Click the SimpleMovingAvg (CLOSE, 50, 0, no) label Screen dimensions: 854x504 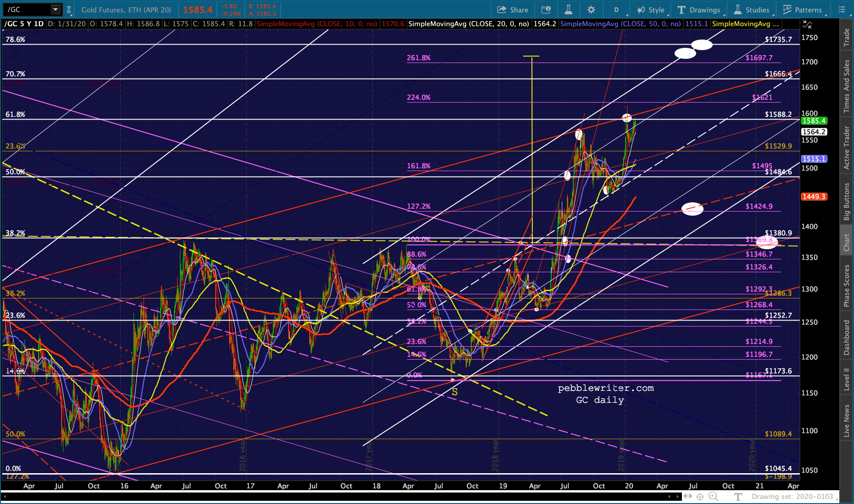coord(620,23)
